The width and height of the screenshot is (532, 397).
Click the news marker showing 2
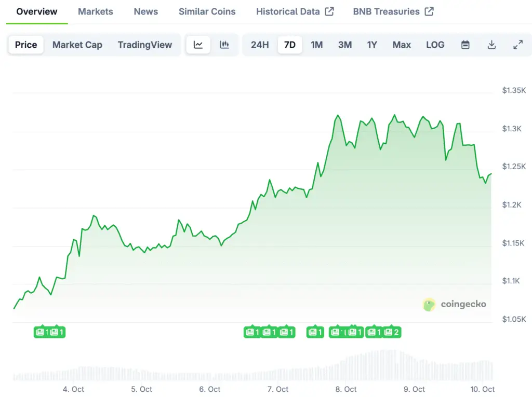[392, 332]
